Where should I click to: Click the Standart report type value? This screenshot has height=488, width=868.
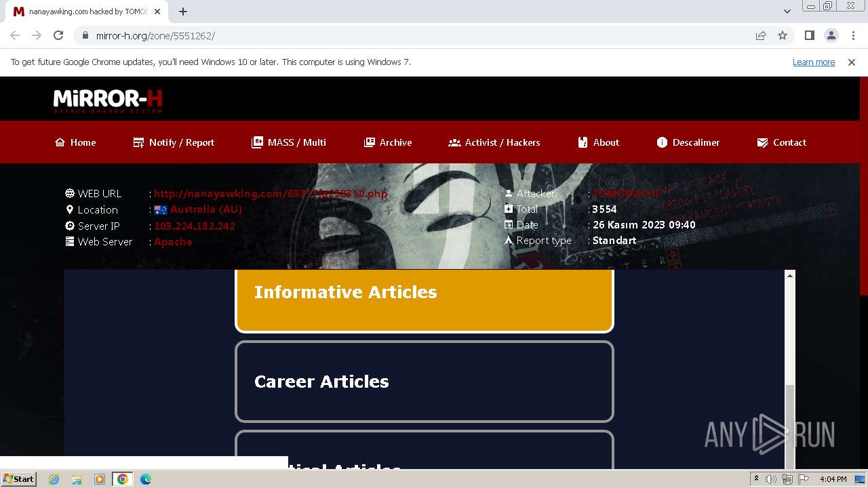coord(614,241)
